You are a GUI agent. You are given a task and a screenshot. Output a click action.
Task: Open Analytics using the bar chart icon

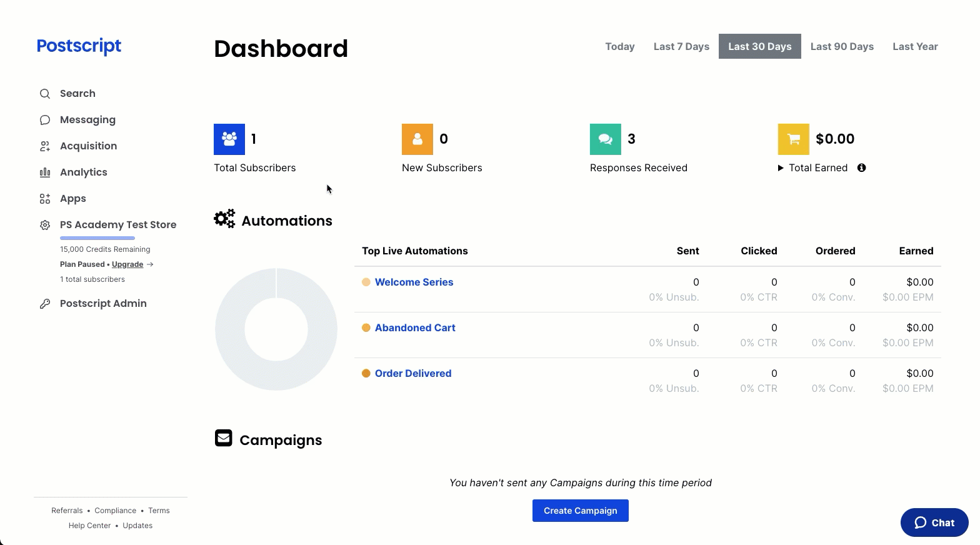tap(45, 172)
